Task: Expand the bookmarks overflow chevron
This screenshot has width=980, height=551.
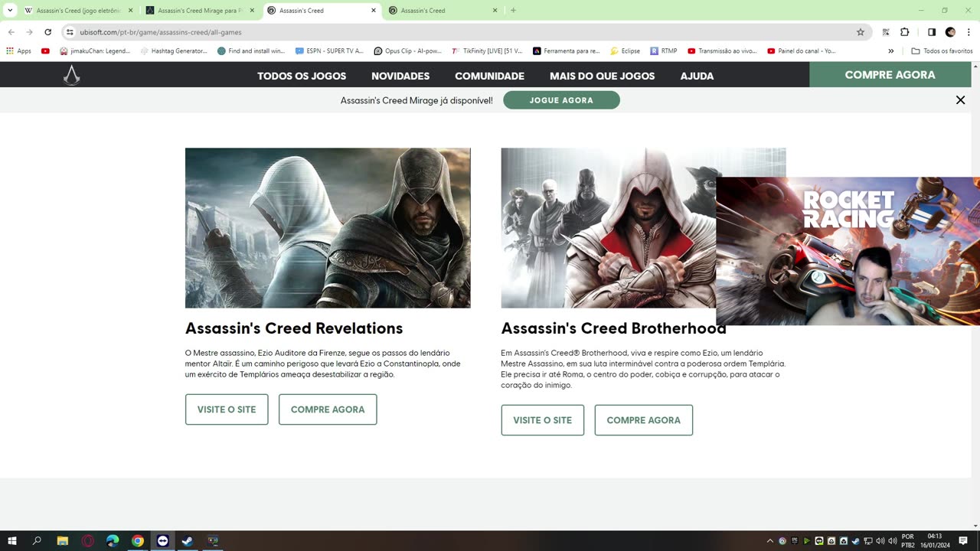Action: 890,51
